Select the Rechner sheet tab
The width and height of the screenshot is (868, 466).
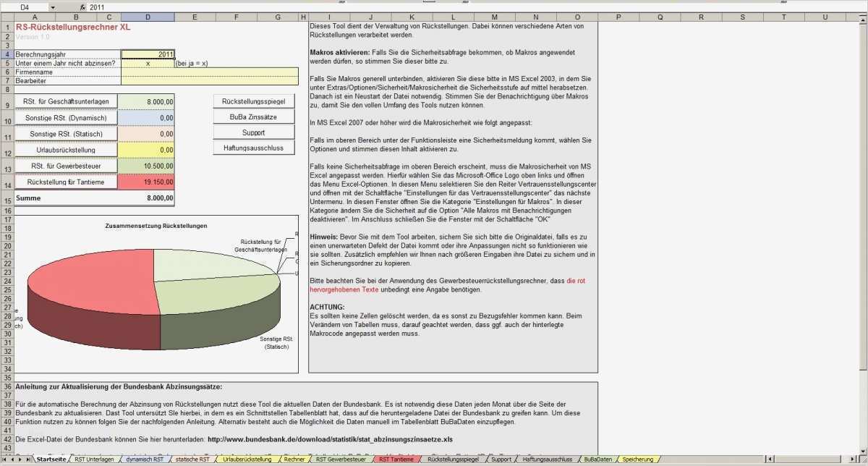click(294, 459)
